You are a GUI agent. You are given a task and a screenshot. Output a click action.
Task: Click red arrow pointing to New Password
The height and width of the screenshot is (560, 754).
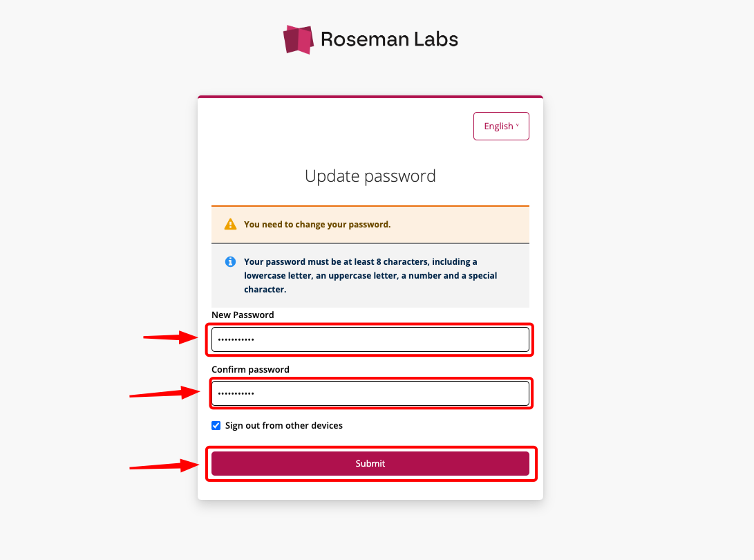point(171,337)
